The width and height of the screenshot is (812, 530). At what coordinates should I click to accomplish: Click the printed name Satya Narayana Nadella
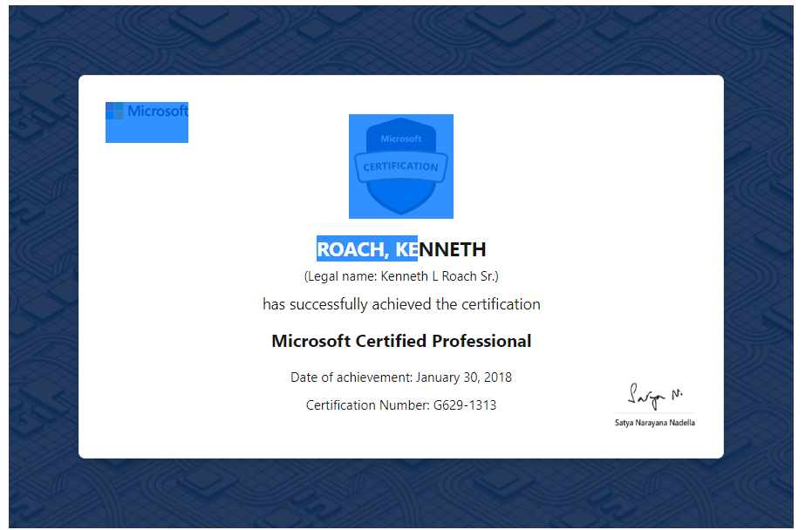click(655, 423)
